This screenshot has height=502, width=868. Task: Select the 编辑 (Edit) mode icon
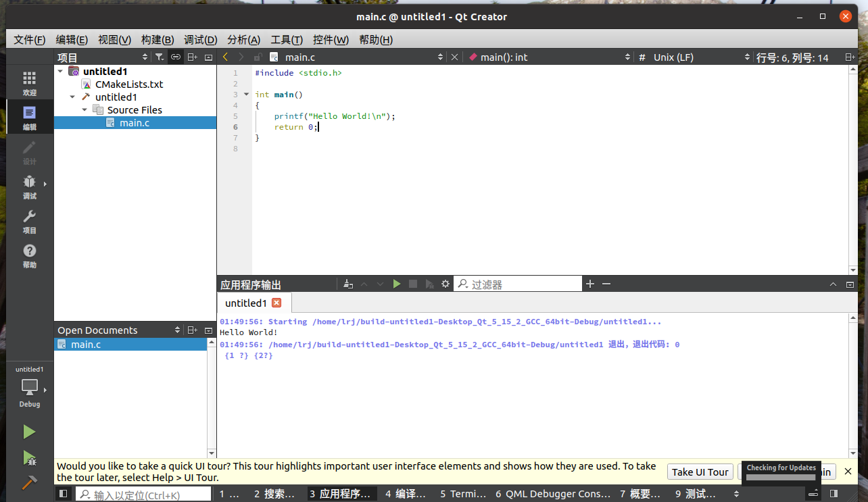(x=29, y=118)
